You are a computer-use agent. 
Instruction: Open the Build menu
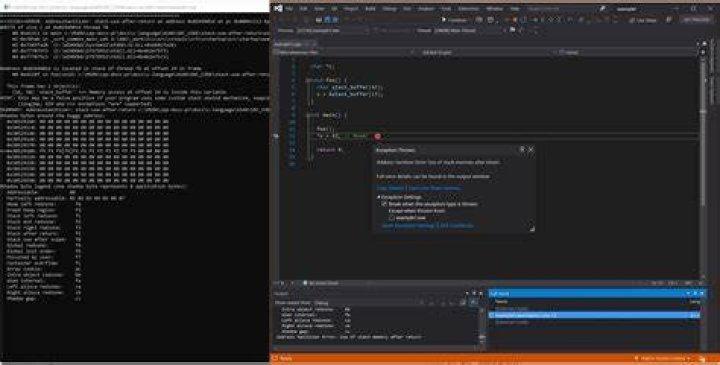(x=370, y=9)
